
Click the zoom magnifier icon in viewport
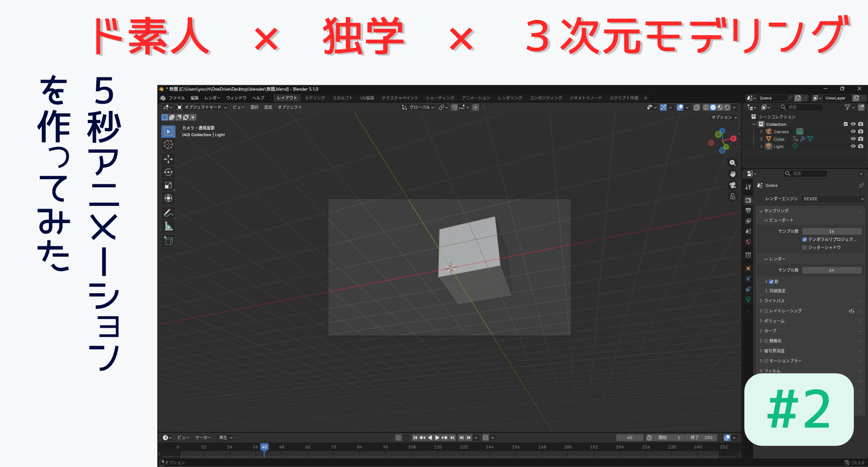tap(732, 163)
